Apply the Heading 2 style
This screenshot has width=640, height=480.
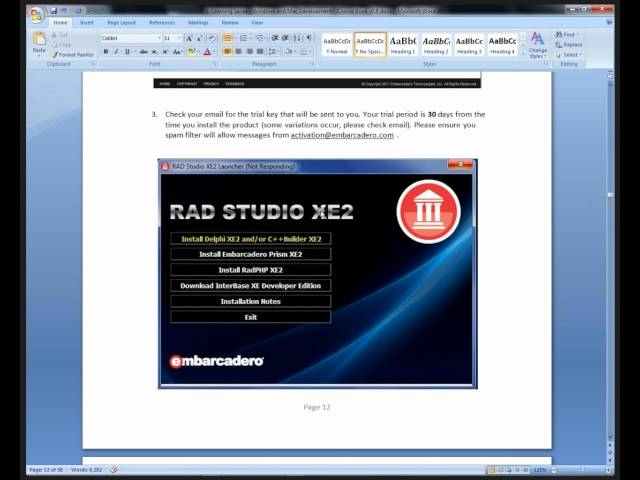[x=436, y=45]
